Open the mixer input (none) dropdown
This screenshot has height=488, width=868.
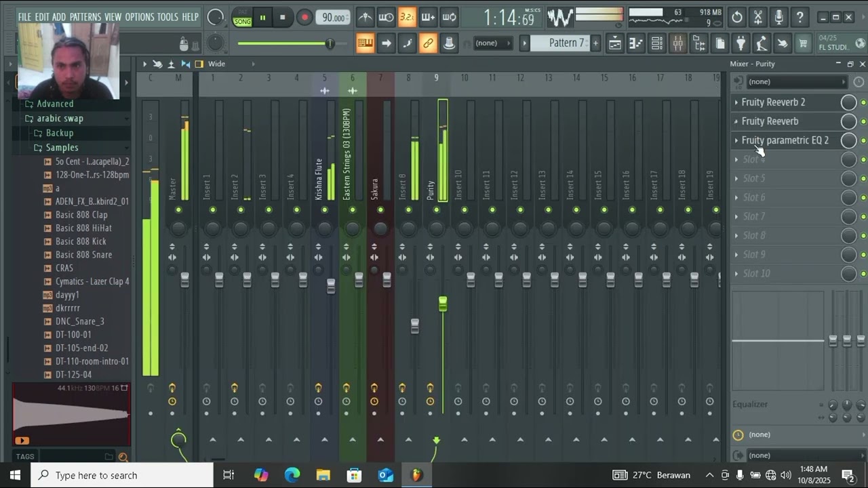tap(796, 82)
